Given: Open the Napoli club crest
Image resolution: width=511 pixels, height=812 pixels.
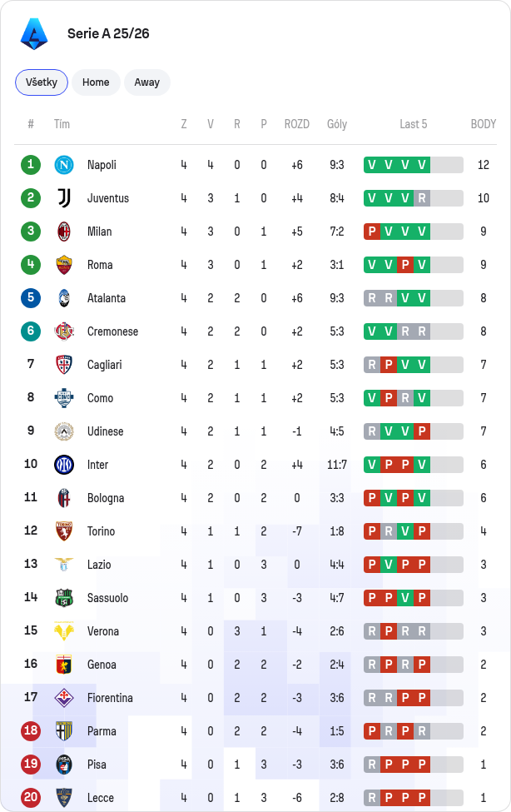Looking at the screenshot, I should (64, 165).
